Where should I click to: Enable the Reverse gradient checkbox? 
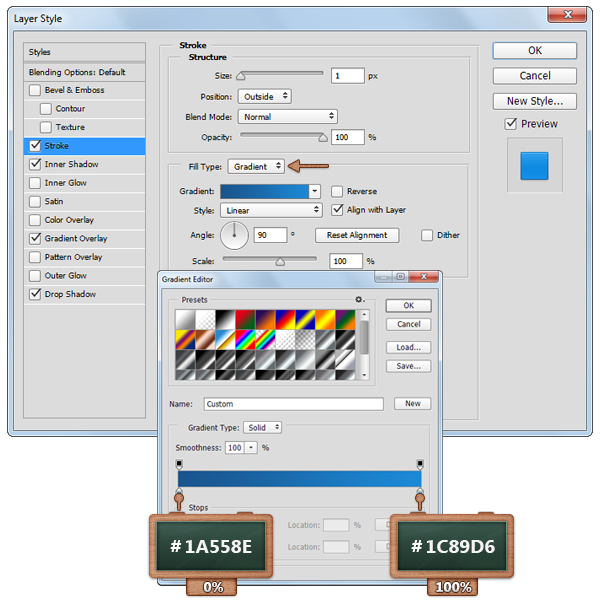point(338,191)
